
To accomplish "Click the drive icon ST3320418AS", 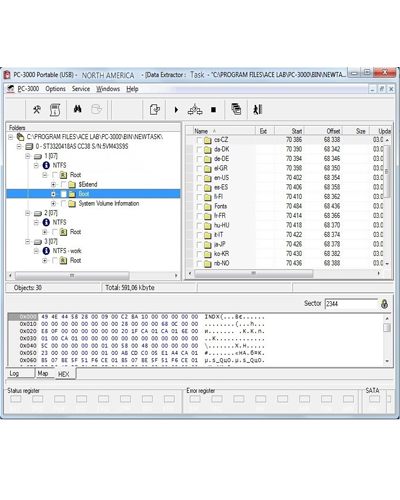I will coord(29,146).
